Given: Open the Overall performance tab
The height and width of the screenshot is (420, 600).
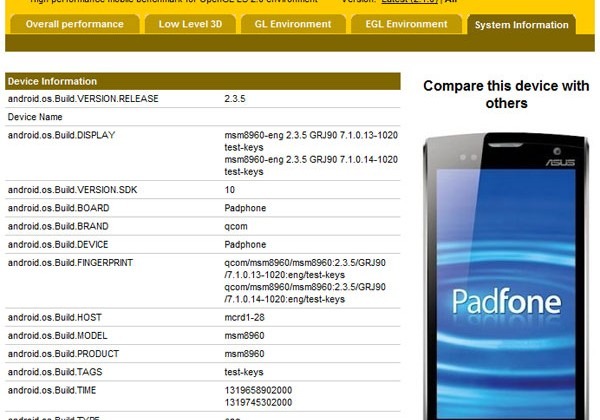Looking at the screenshot, I should 75,24.
